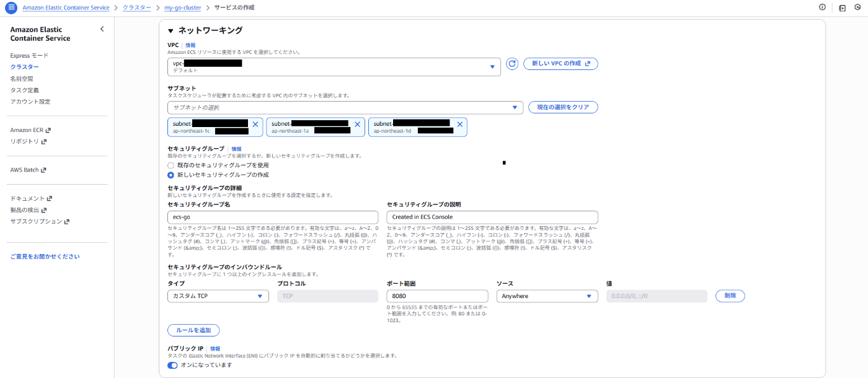This screenshot has width=868, height=378.
Task: Collapse the ネットワーキング section
Action: [x=171, y=30]
